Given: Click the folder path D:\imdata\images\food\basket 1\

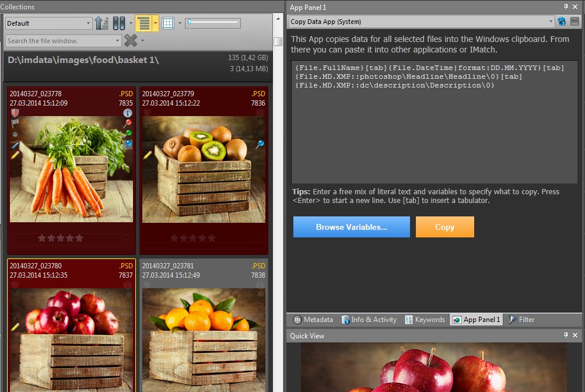Looking at the screenshot, I should (83, 60).
